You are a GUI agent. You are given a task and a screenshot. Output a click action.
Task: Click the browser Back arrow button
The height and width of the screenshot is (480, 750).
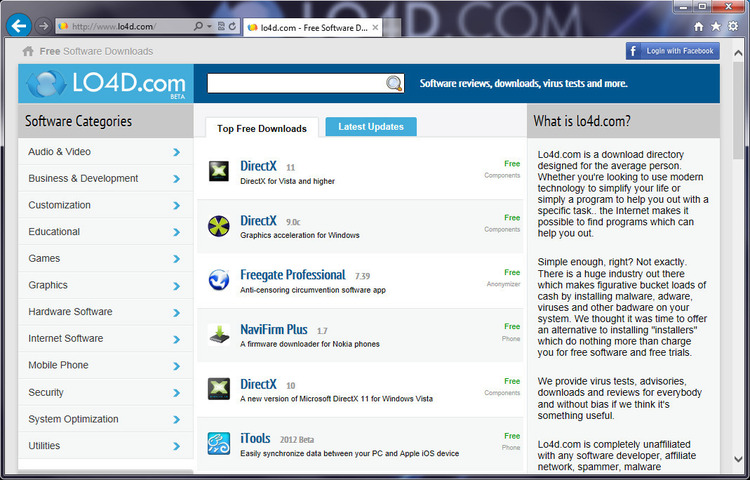[19, 26]
